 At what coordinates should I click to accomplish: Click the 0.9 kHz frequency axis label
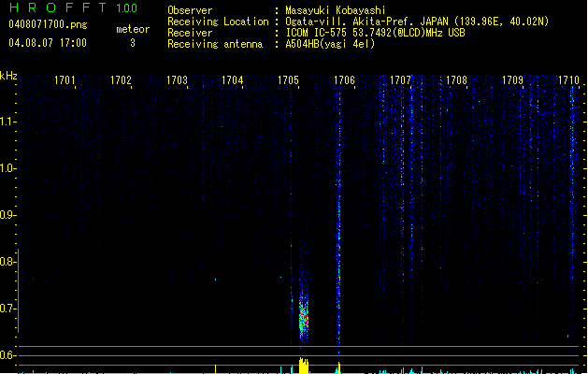(x=7, y=215)
